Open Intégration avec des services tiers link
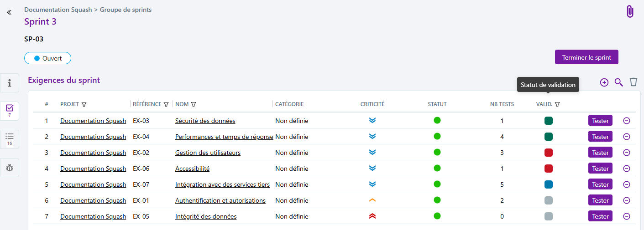 (x=222, y=184)
